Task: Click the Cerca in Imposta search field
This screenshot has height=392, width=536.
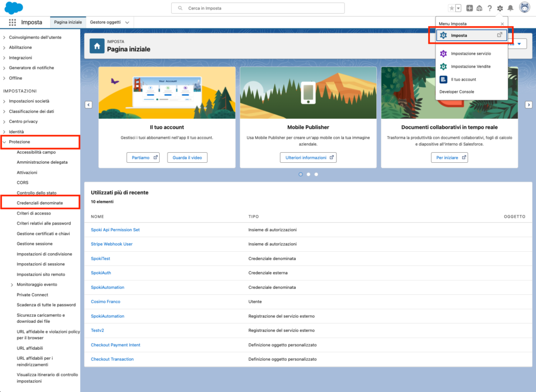Action: click(x=258, y=8)
